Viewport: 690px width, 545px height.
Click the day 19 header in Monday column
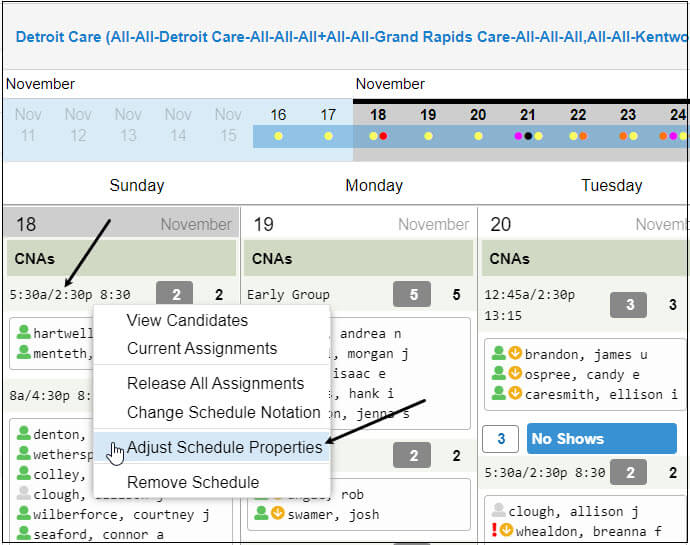tap(263, 224)
